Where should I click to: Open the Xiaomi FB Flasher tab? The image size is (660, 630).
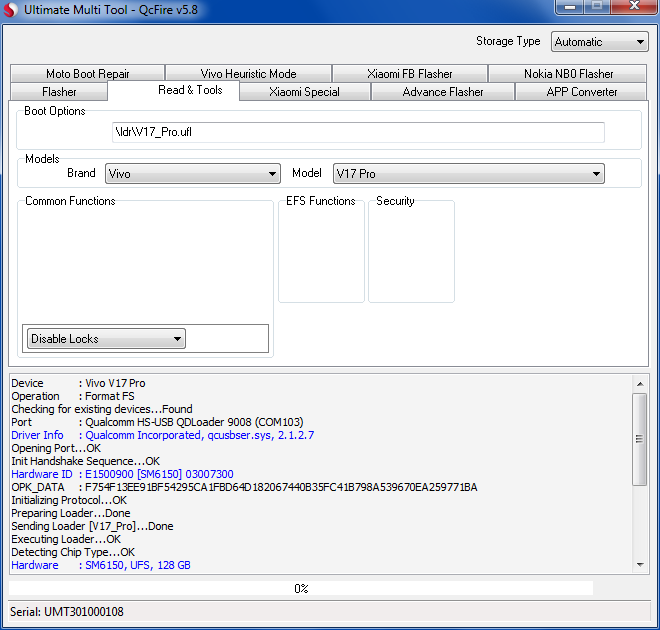pyautogui.click(x=410, y=74)
